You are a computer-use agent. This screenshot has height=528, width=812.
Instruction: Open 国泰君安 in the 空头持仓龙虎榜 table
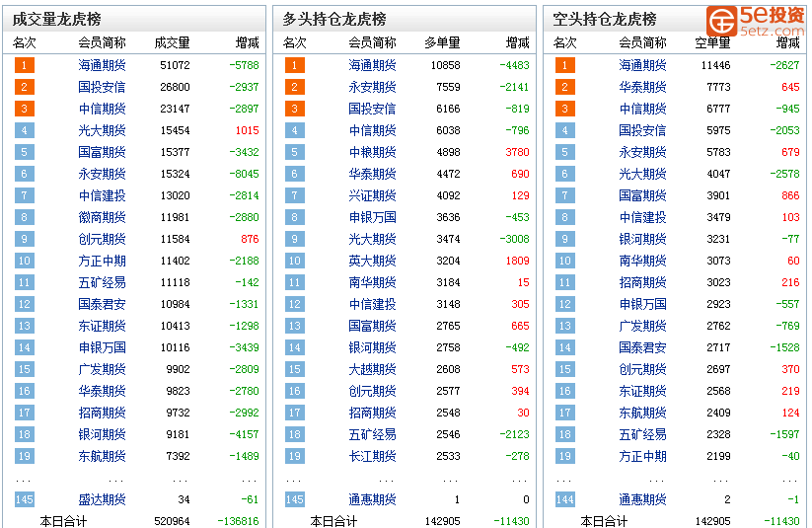642,347
